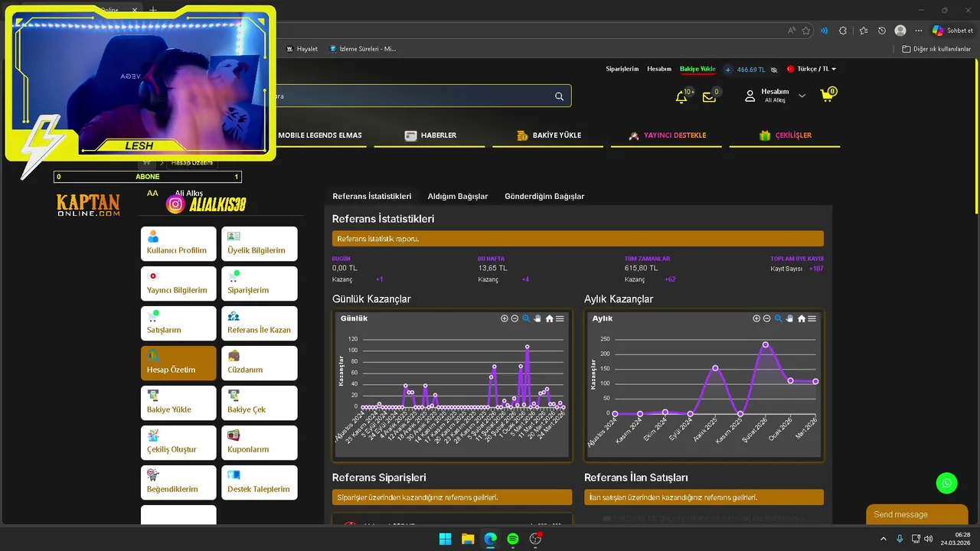980x551 pixels.
Task: Hide balance with the eye-slash icon
Action: 774,70
